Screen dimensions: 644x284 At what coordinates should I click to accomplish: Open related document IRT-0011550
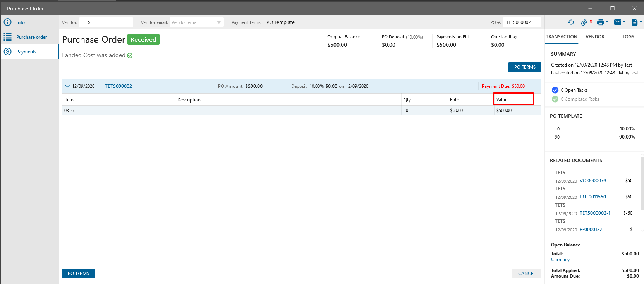pos(593,197)
